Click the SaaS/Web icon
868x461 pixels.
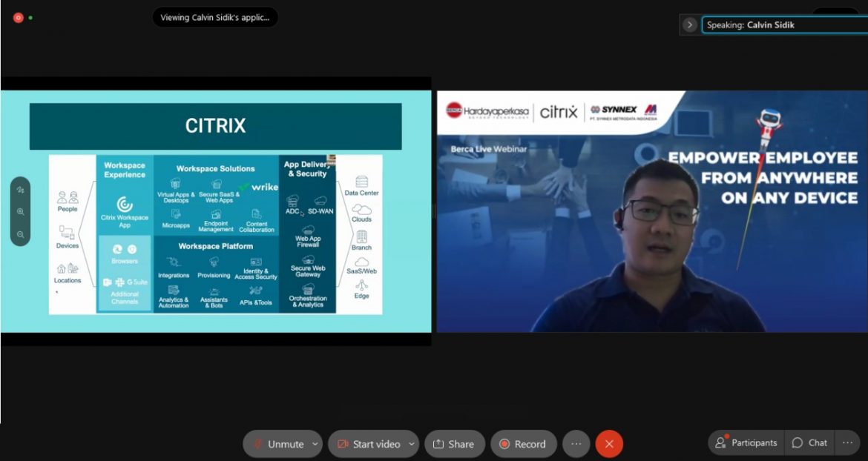pos(361,262)
